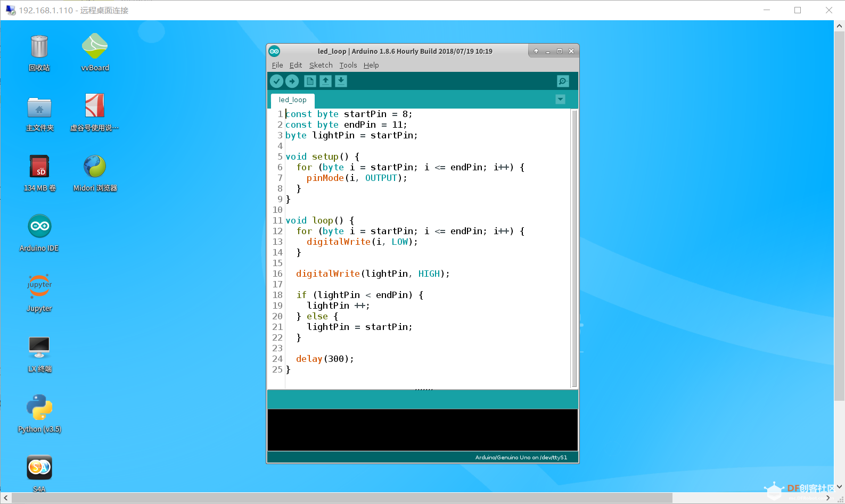Image resolution: width=845 pixels, height=504 pixels.
Task: Click the Save sketch down-arrow icon
Action: 341,81
